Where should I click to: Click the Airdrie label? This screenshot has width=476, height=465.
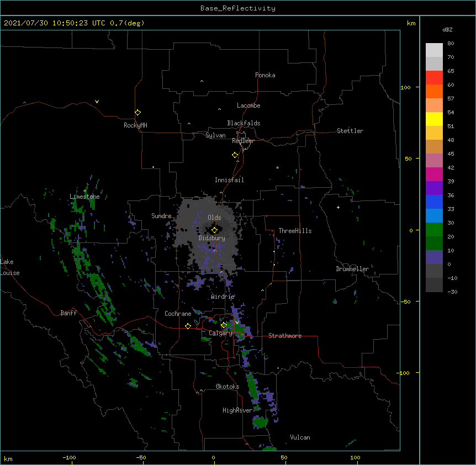[223, 297]
